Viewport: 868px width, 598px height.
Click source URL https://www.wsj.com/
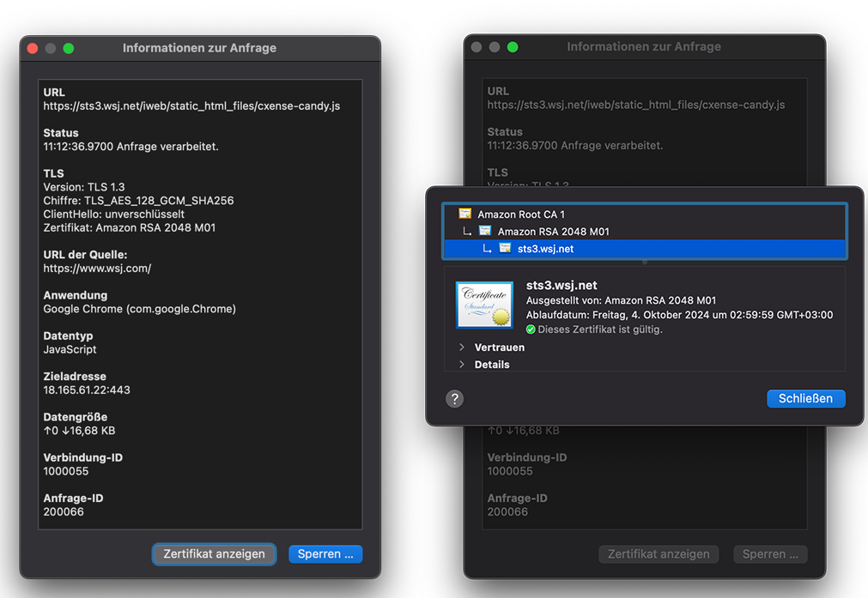[97, 269]
